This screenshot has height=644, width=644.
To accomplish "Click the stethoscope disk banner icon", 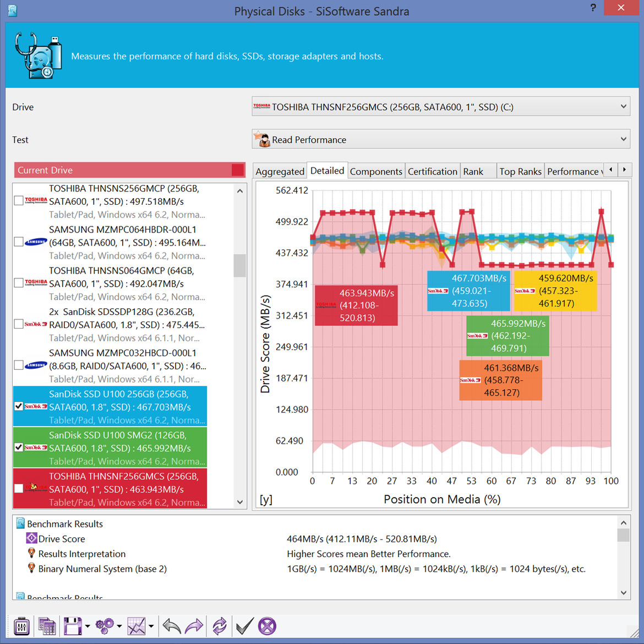I will tap(38, 56).
